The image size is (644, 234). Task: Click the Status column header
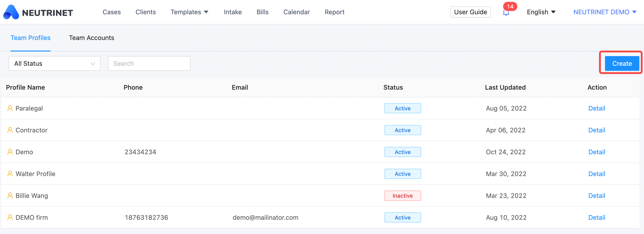click(393, 87)
